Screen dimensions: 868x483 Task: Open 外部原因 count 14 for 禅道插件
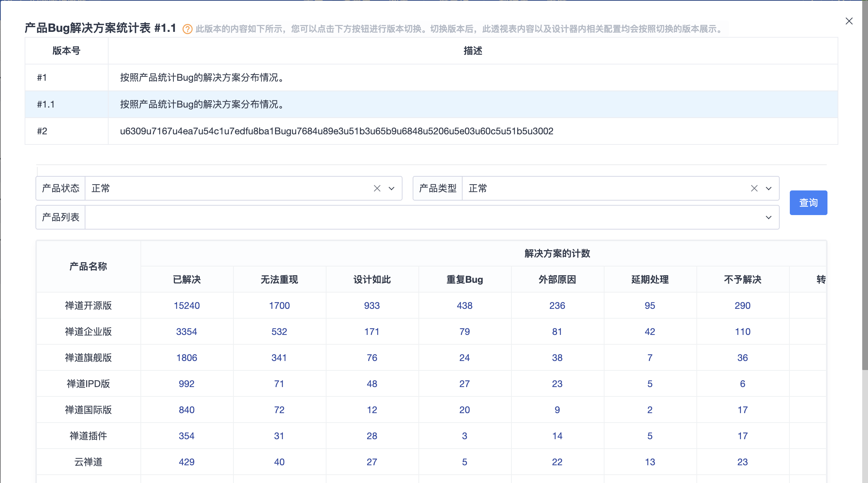(x=557, y=436)
